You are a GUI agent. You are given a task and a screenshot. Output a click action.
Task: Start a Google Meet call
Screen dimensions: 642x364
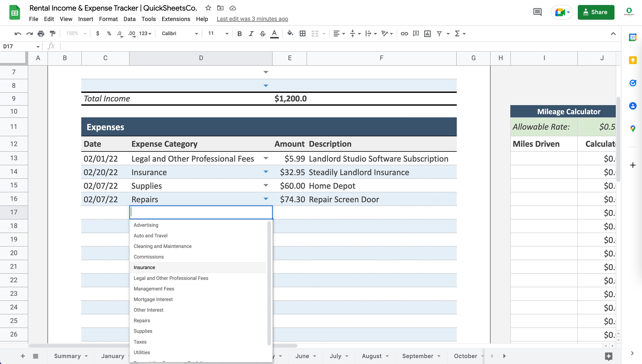562,12
